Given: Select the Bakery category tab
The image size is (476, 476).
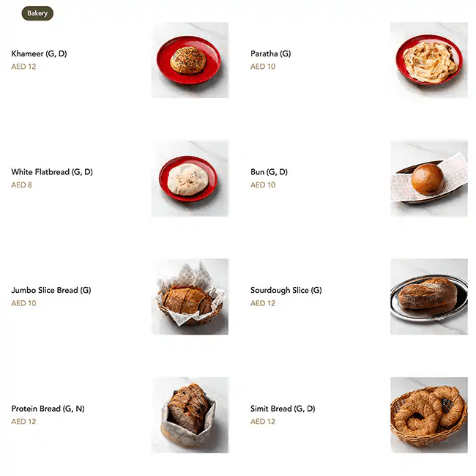Looking at the screenshot, I should click(x=37, y=13).
